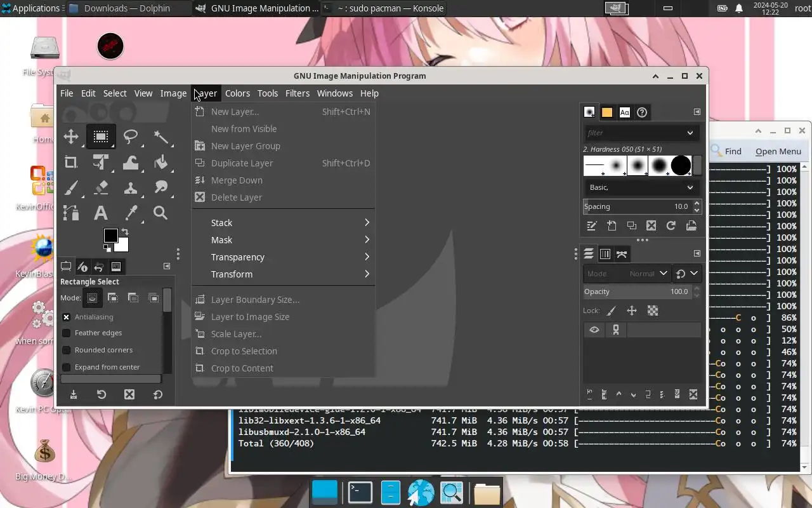The width and height of the screenshot is (812, 508).
Task: Select the Zoom magnifier tool
Action: 160,213
